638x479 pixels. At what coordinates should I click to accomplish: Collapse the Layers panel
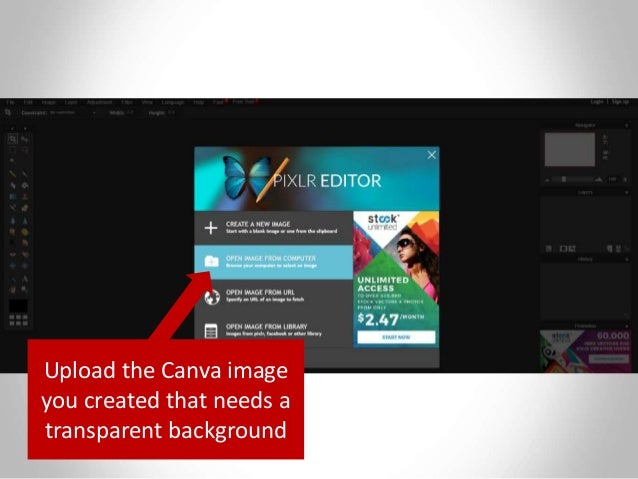point(626,192)
